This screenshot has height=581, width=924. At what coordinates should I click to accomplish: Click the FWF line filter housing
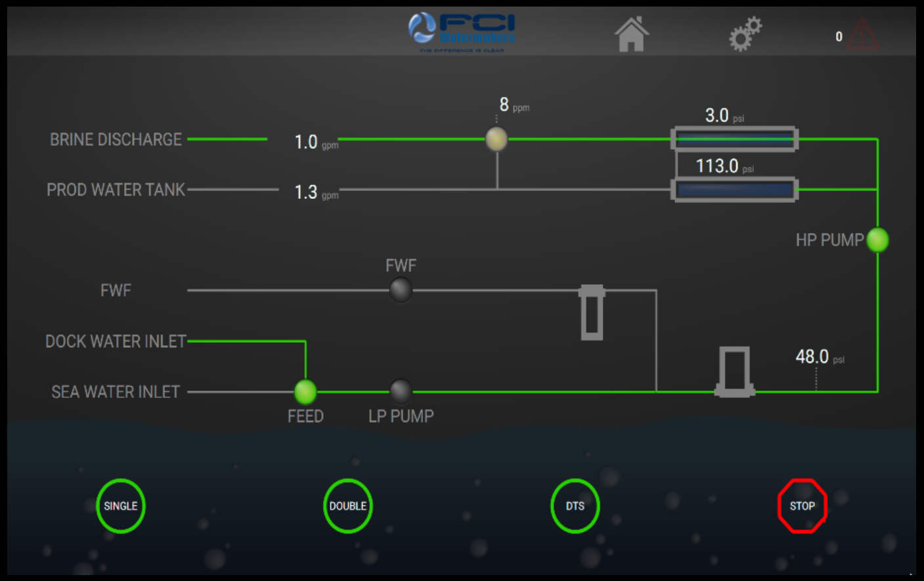pos(592,312)
